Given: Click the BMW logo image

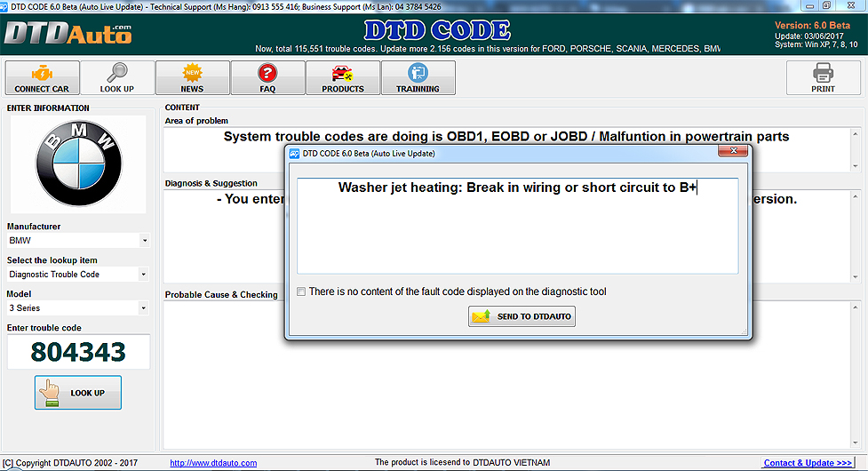Looking at the screenshot, I should (78, 164).
